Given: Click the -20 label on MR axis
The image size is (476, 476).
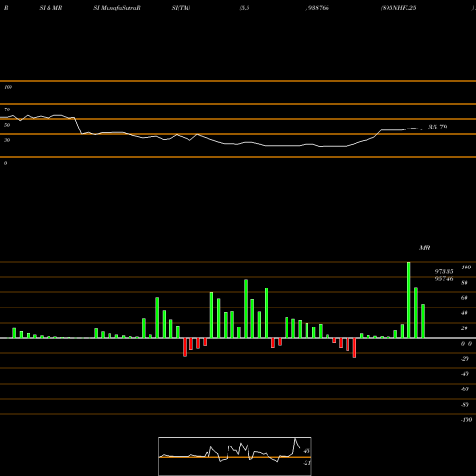Looking at the screenshot, I should click(x=465, y=359).
